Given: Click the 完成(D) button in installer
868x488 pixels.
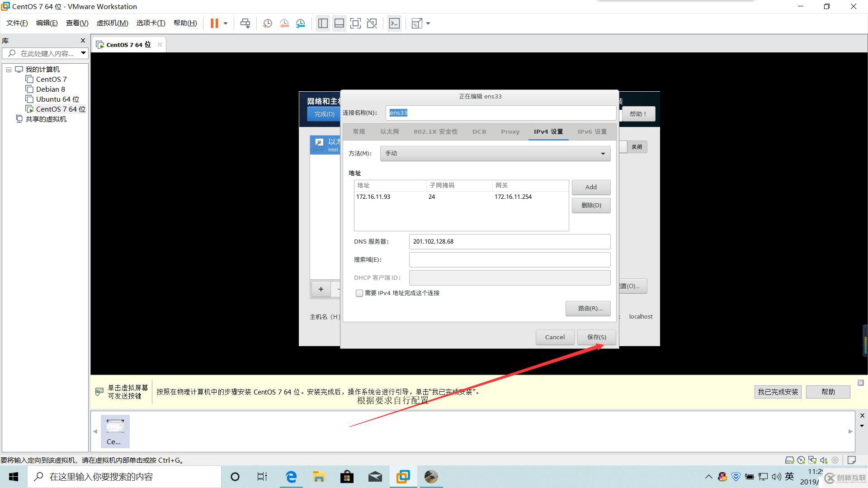Looking at the screenshot, I should click(x=324, y=114).
